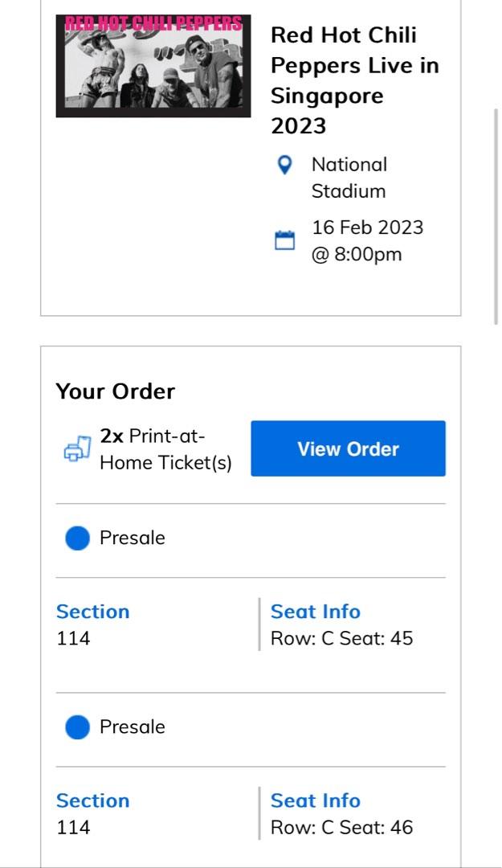Click the blue Presale status dot for seat 45
The height and width of the screenshot is (868, 502).
click(76, 538)
